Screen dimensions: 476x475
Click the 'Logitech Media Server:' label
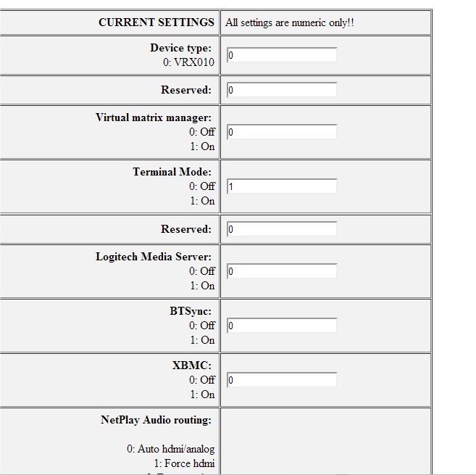point(154,257)
